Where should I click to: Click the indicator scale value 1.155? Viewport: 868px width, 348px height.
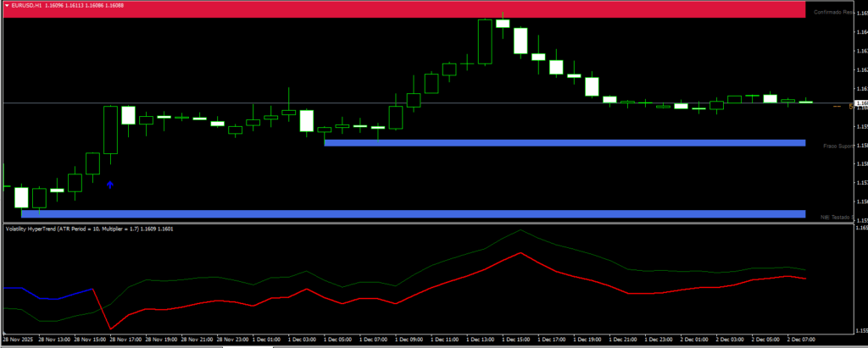(860, 329)
